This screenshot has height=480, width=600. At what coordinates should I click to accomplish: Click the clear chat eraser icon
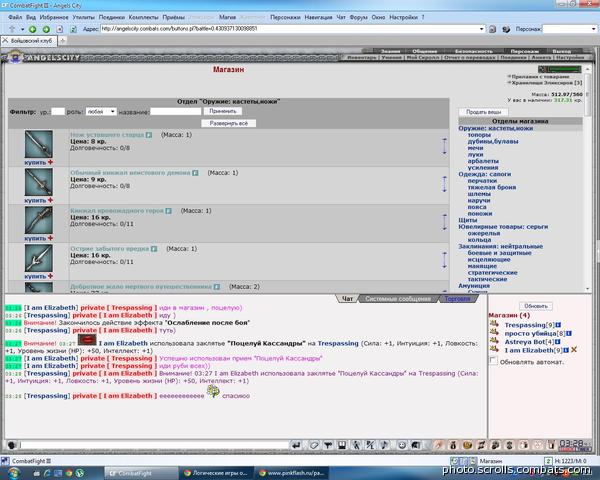[314, 445]
